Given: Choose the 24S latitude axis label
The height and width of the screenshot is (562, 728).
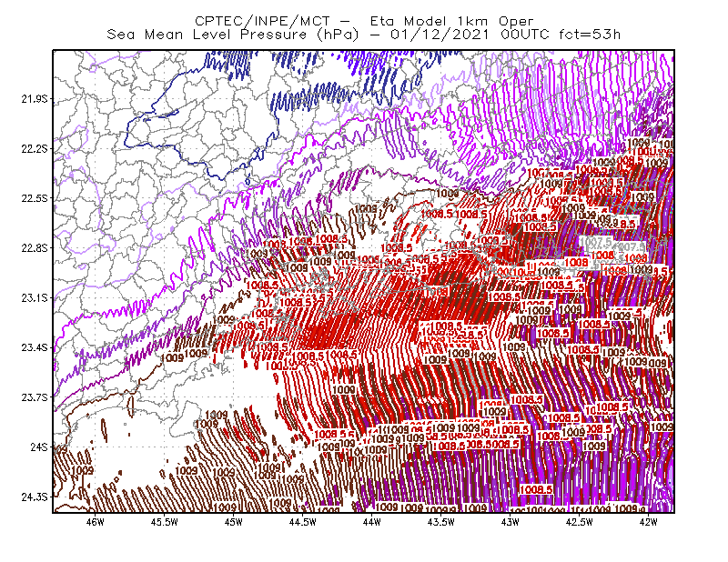Looking at the screenshot, I should (39, 447).
